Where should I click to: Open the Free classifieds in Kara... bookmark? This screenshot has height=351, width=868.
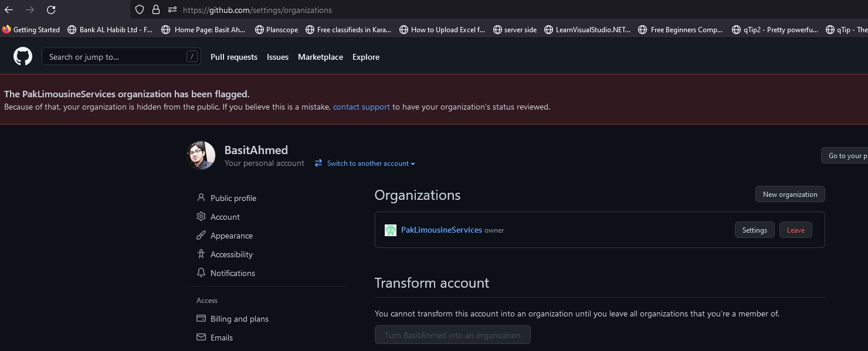348,29
